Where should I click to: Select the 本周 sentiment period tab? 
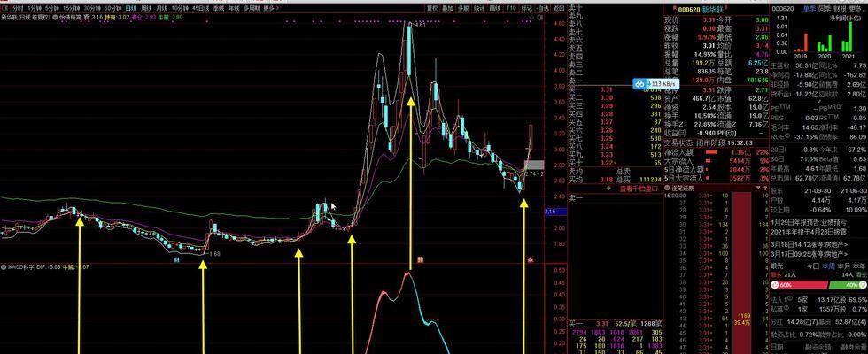click(828, 266)
